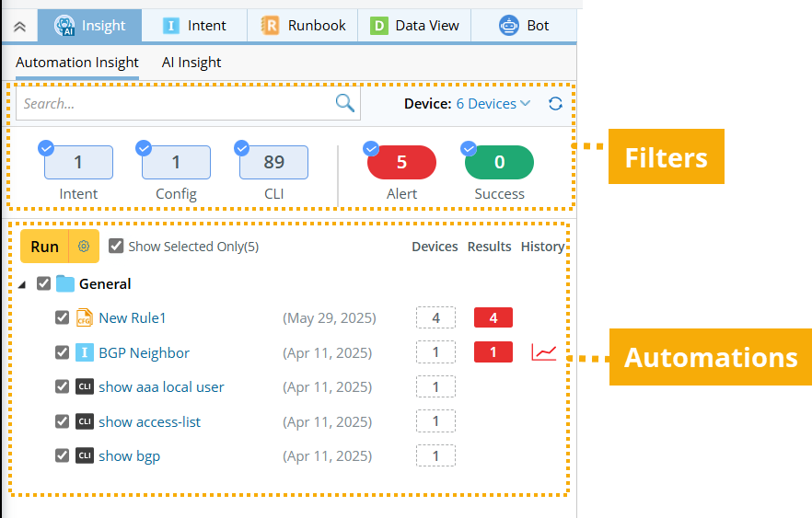The width and height of the screenshot is (812, 518).
Task: Switch to the AI Insight sub-tab
Action: pos(191,63)
